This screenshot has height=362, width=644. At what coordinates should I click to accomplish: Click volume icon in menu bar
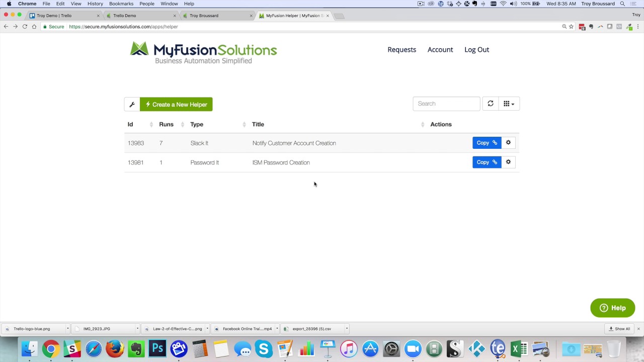[x=513, y=4]
